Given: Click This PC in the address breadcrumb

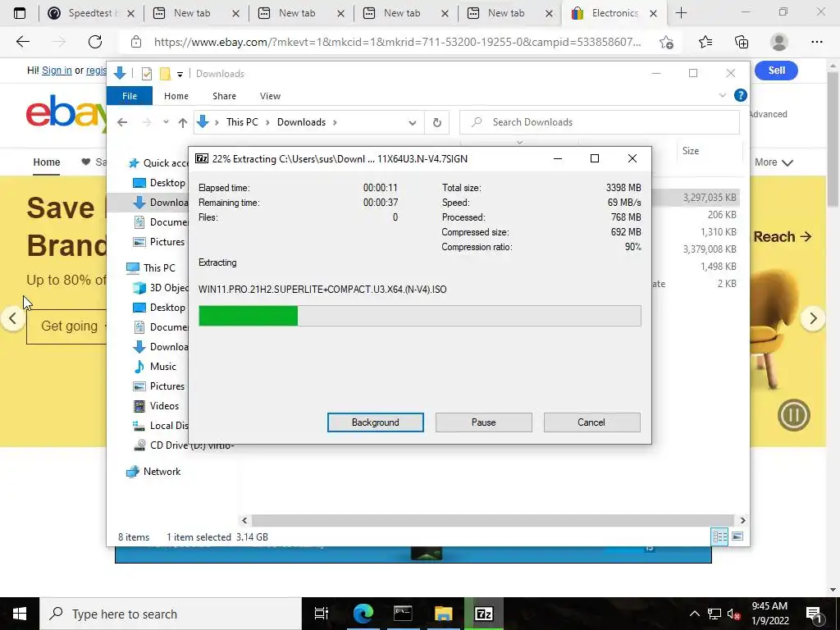Looking at the screenshot, I should tap(242, 122).
